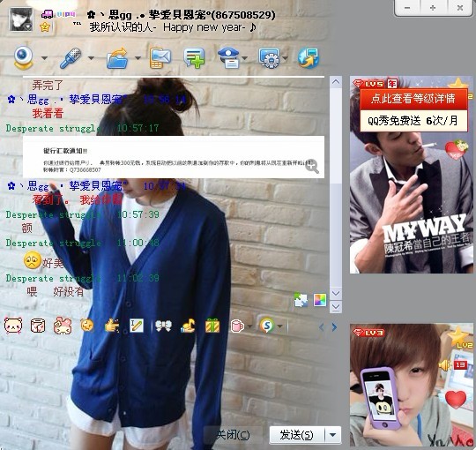The height and width of the screenshot is (450, 476).
Task: Open emoticon panel with bear face icon
Action: pyautogui.click(x=13, y=326)
